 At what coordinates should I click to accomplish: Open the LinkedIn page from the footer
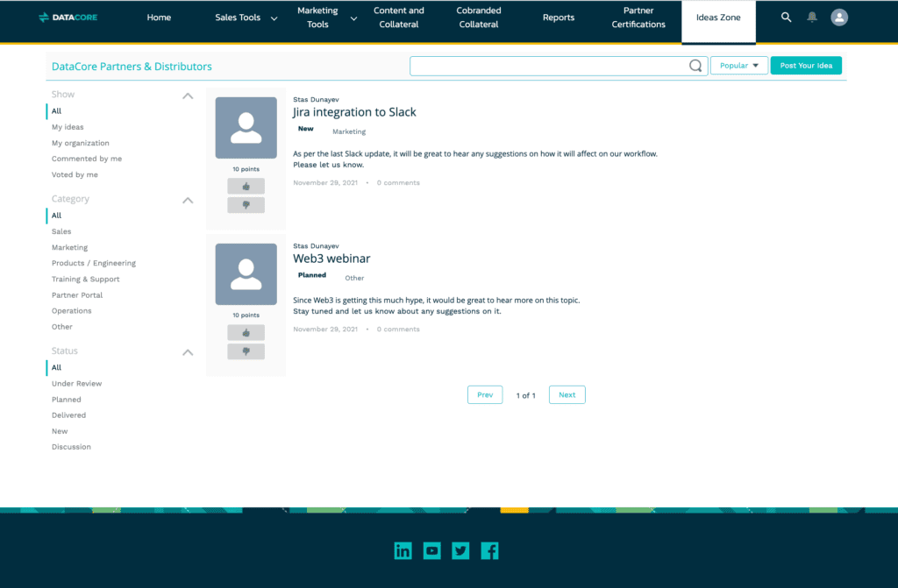[403, 551]
